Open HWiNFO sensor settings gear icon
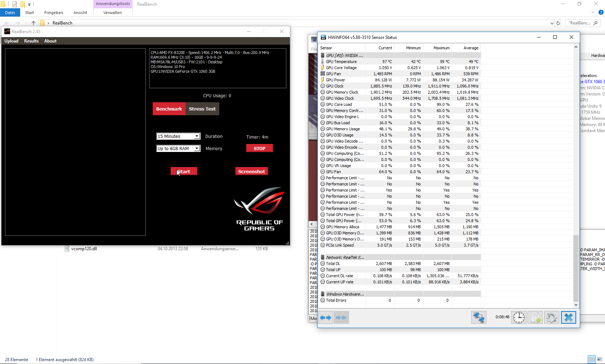The height and width of the screenshot is (364, 605). pyautogui.click(x=551, y=318)
